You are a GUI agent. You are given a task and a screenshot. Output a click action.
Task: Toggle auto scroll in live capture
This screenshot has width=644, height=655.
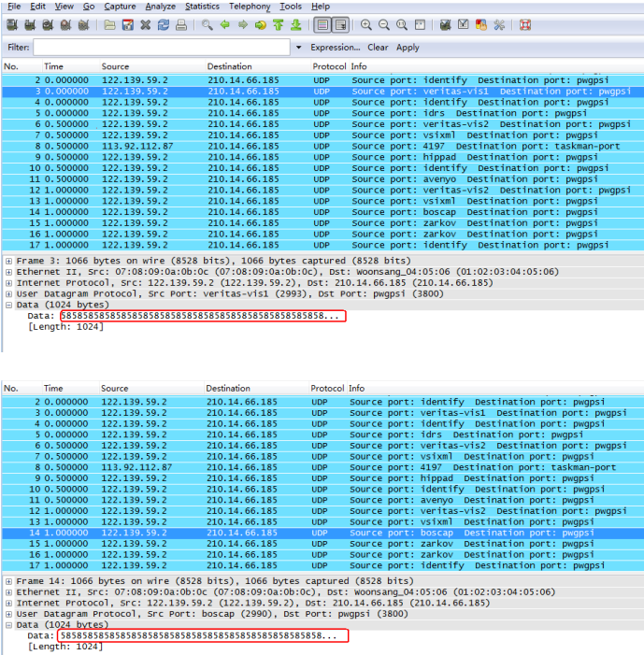click(x=340, y=25)
